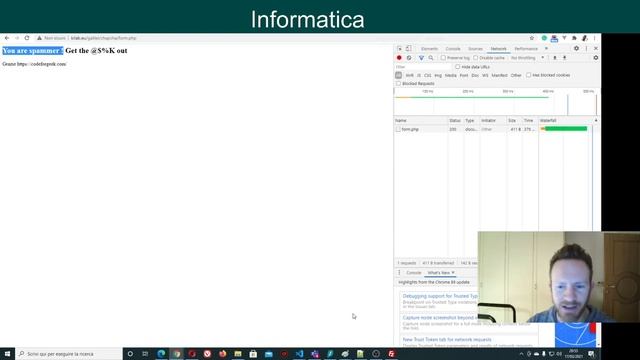This screenshot has width=640, height=360.
Task: Check Has blocked cookies
Action: (x=529, y=75)
